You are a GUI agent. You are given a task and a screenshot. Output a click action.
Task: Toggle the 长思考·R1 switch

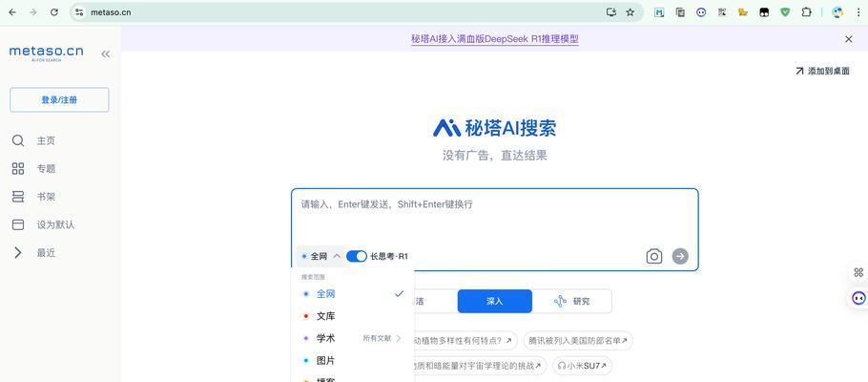click(x=357, y=256)
